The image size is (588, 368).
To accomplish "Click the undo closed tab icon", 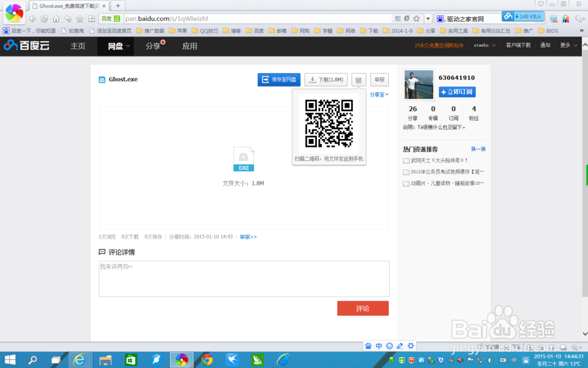I will point(68,18).
